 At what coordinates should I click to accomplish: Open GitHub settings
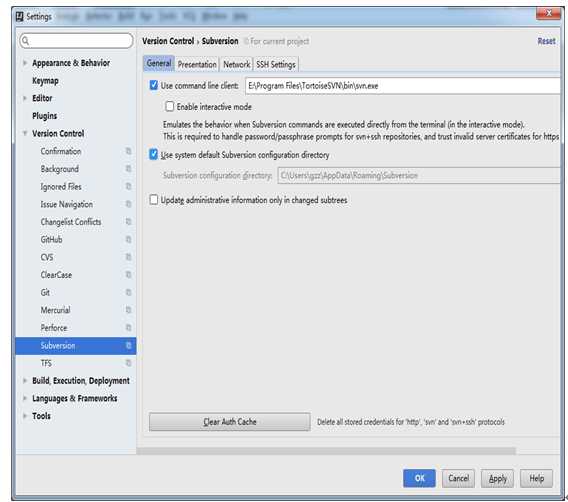51,239
